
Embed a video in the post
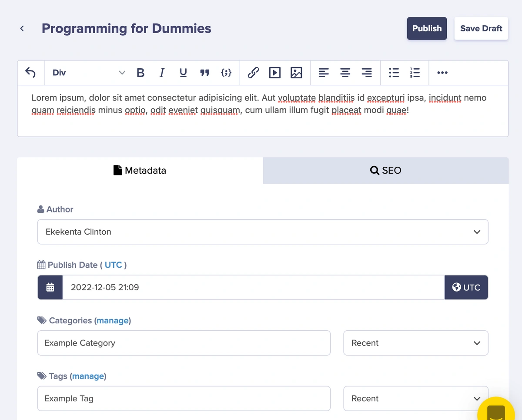click(274, 73)
